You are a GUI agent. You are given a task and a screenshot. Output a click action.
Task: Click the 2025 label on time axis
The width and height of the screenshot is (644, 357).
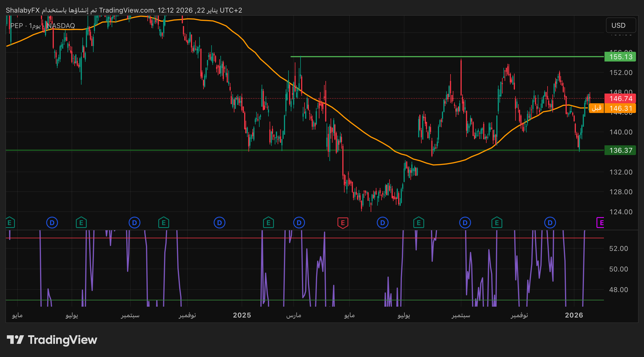click(x=242, y=315)
